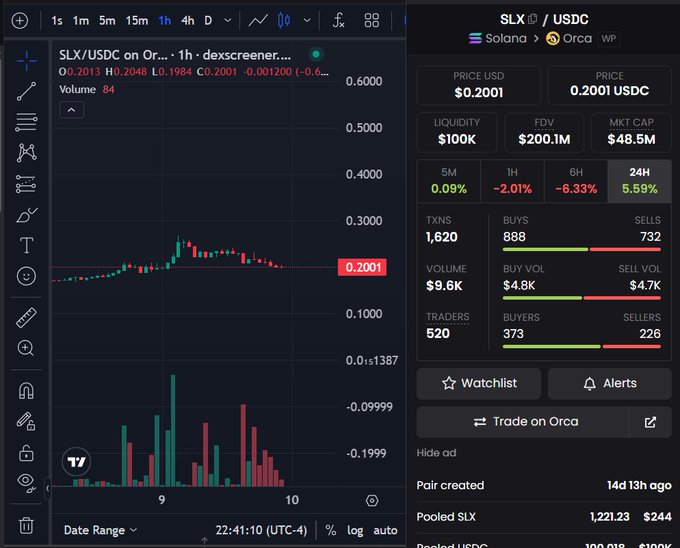680x548 pixels.
Task: Click the Solana chain icon
Action: click(475, 39)
